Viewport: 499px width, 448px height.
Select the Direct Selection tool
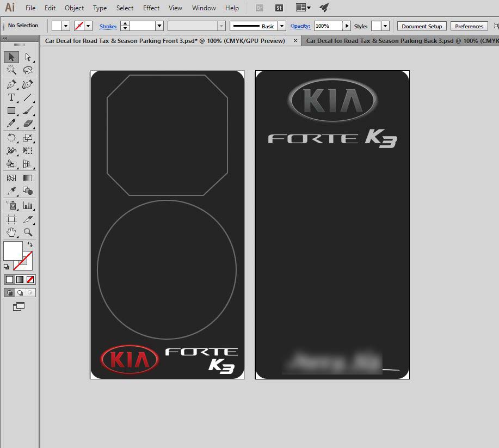[28, 57]
